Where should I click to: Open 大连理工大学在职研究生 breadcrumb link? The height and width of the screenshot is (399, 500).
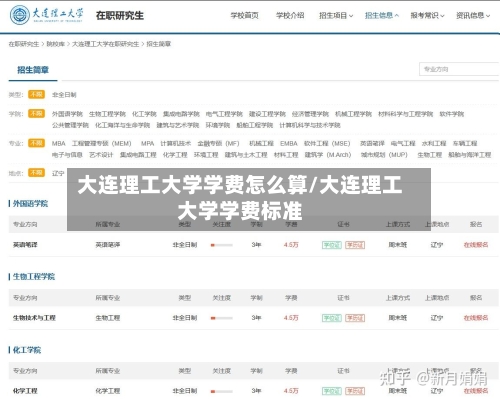tap(105, 44)
